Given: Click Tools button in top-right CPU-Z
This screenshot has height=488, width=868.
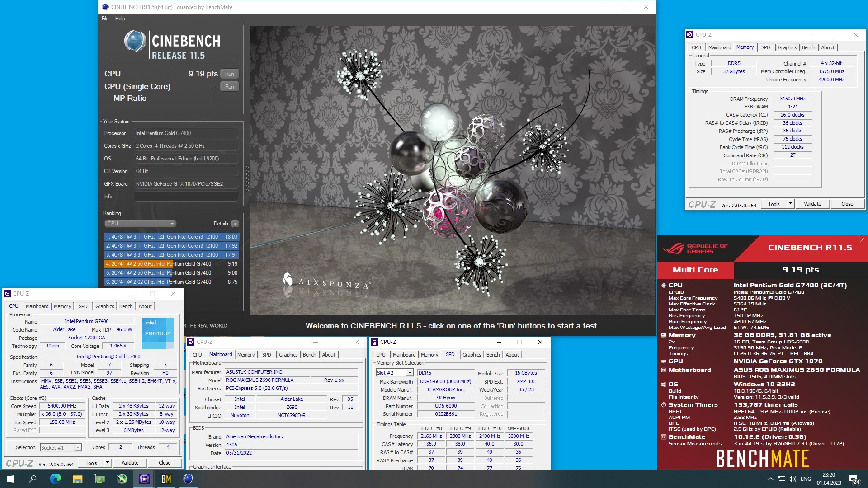Looking at the screenshot, I should [774, 204].
